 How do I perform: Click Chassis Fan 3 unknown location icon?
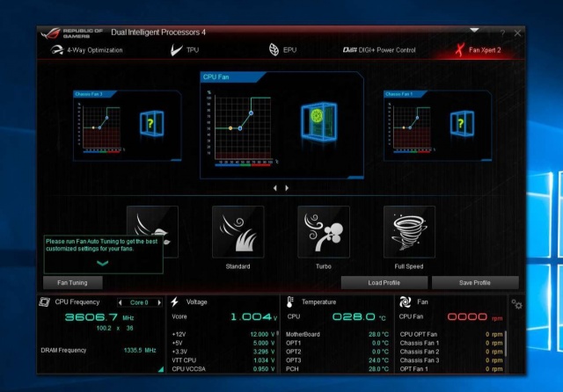(x=152, y=124)
